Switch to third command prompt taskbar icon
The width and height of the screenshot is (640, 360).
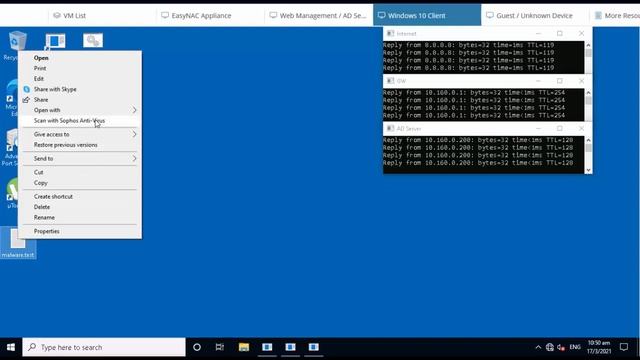[x=313, y=347]
